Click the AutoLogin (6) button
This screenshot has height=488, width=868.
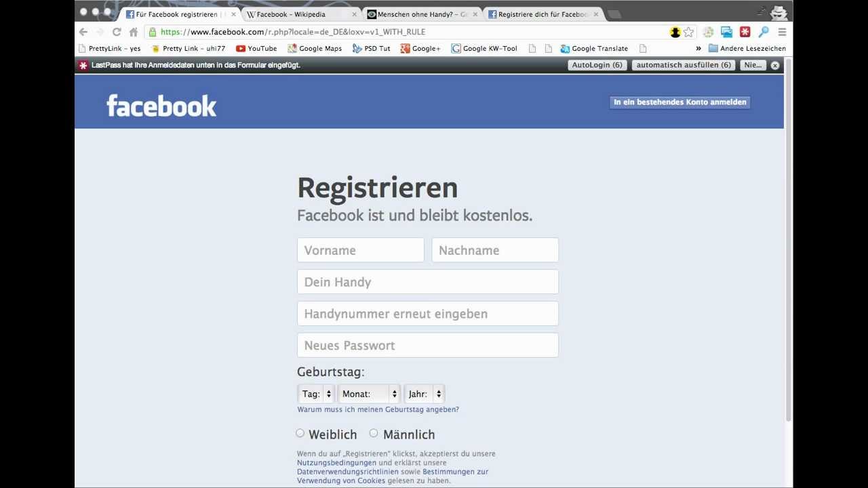(597, 65)
